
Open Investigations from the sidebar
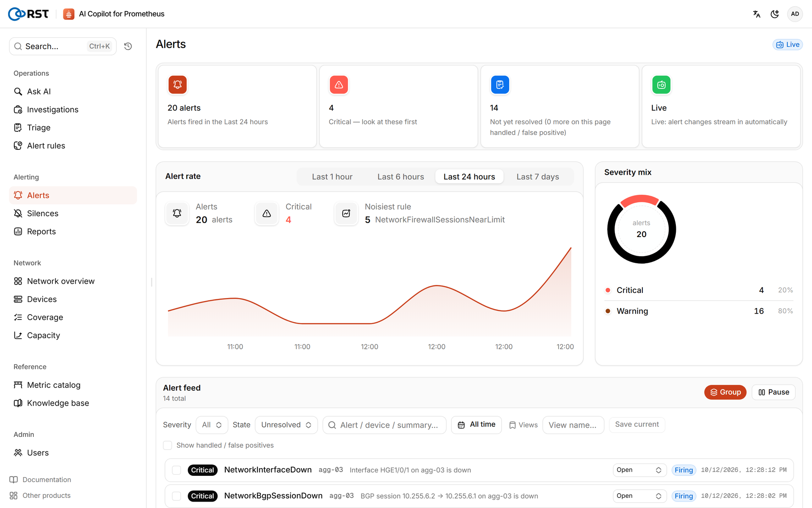[x=73, y=110]
